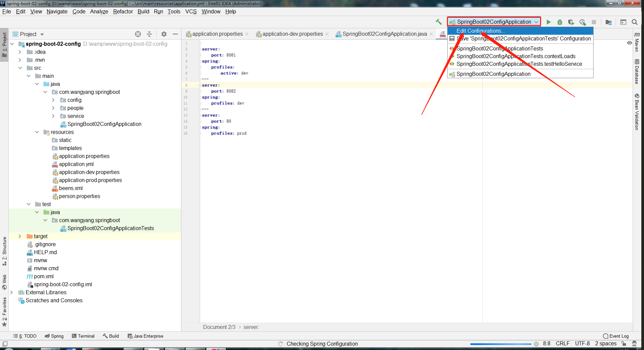
Task: Open the Terminal tool window button
Action: (x=83, y=336)
